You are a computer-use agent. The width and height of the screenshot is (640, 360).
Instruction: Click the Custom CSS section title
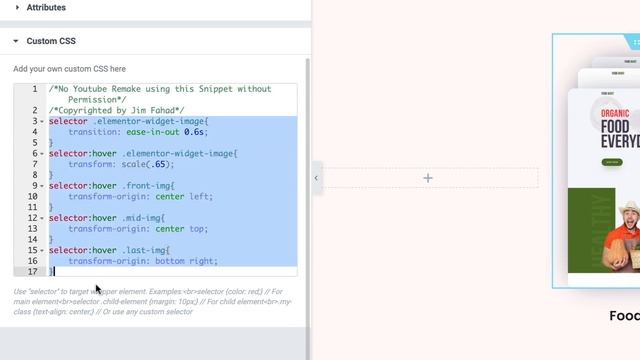pyautogui.click(x=51, y=41)
